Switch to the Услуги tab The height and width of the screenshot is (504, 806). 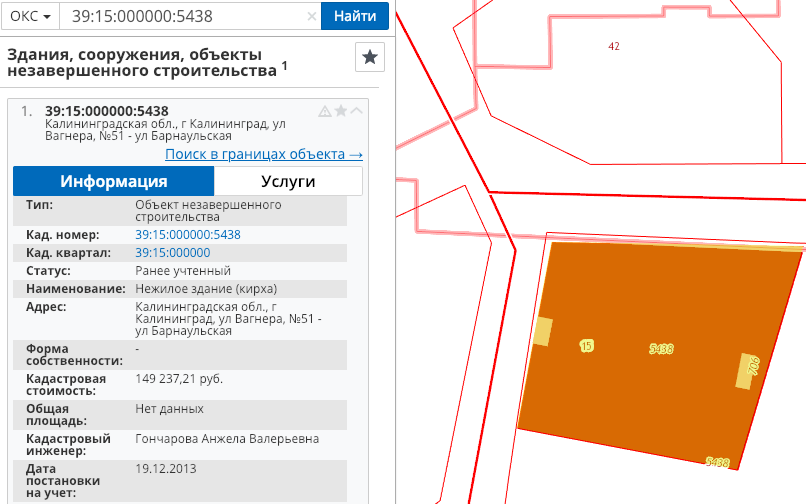click(288, 181)
